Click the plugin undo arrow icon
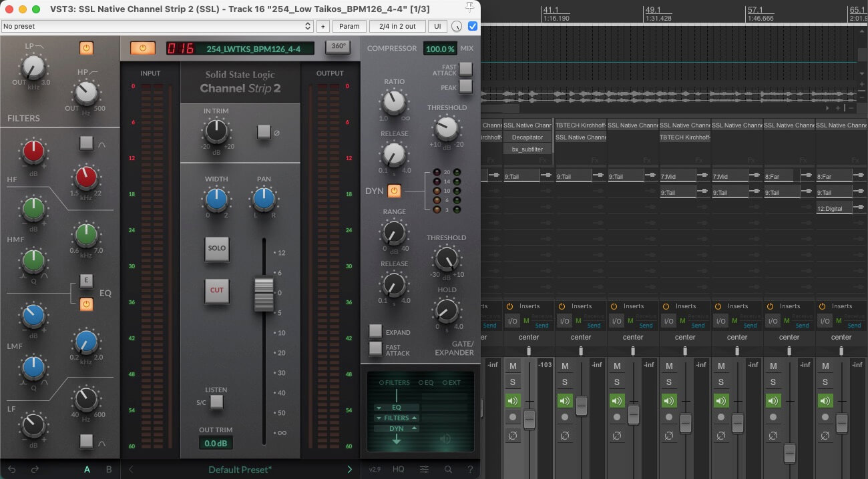 click(12, 469)
